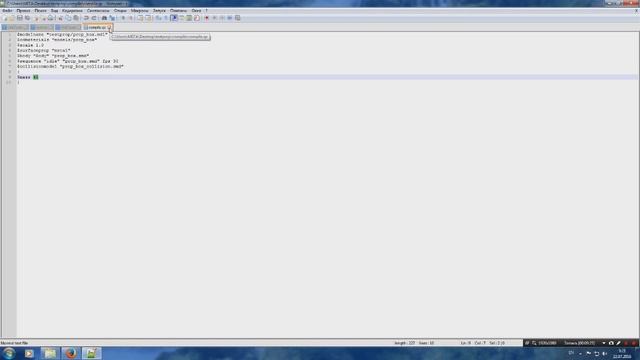The width and height of the screenshot is (640, 360).
Task: Click the New file toolbar icon
Action: pos(5,18)
